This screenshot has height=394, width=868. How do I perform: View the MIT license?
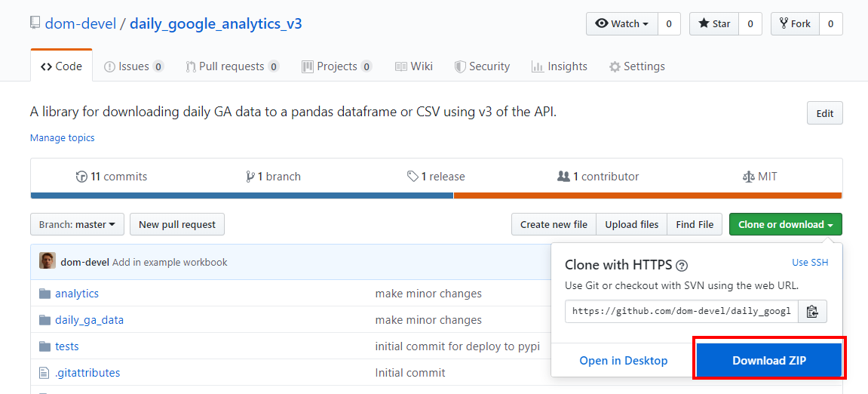[759, 177]
